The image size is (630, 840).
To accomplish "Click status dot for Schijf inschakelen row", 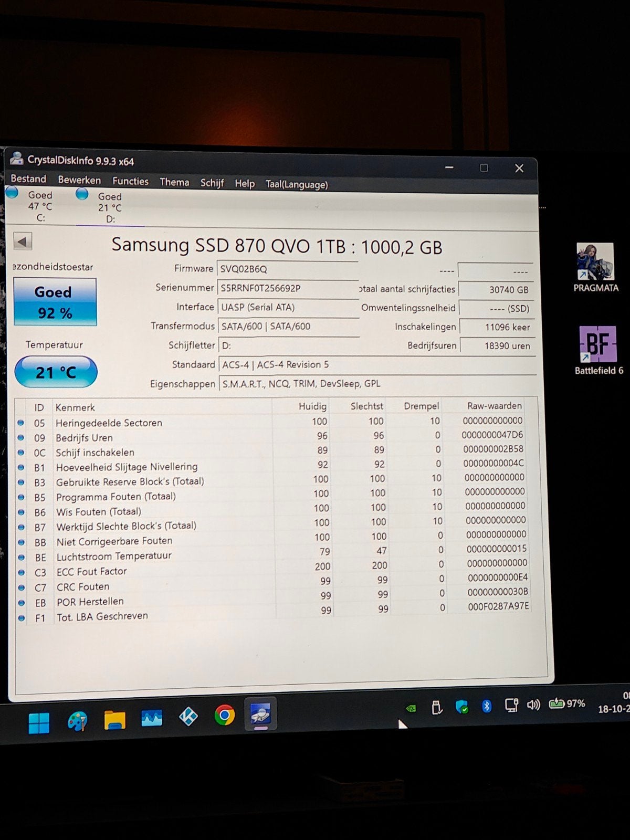I will pyautogui.click(x=21, y=452).
